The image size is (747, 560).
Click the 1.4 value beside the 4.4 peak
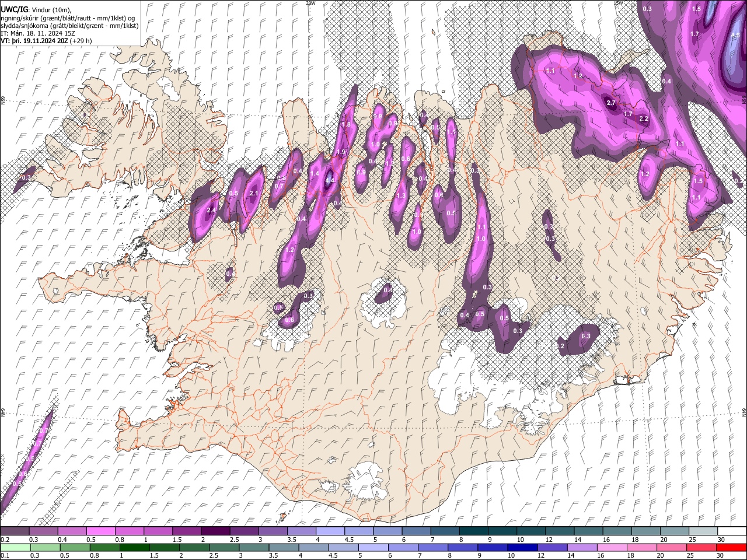(x=315, y=174)
